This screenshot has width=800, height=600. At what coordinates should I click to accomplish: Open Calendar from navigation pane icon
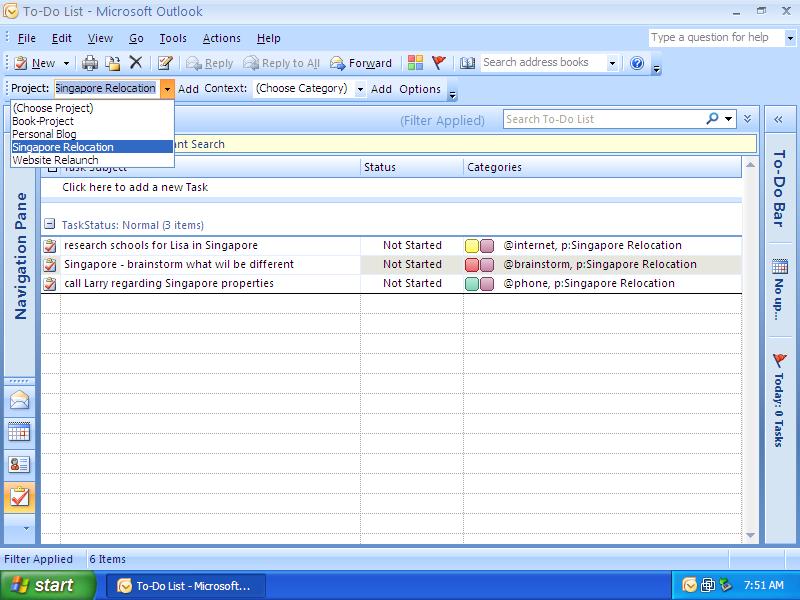[19, 432]
